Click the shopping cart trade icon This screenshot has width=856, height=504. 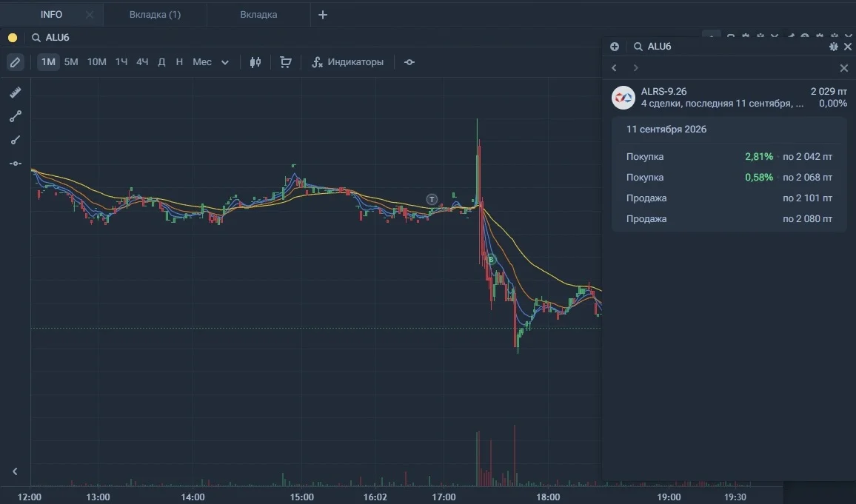click(x=286, y=62)
